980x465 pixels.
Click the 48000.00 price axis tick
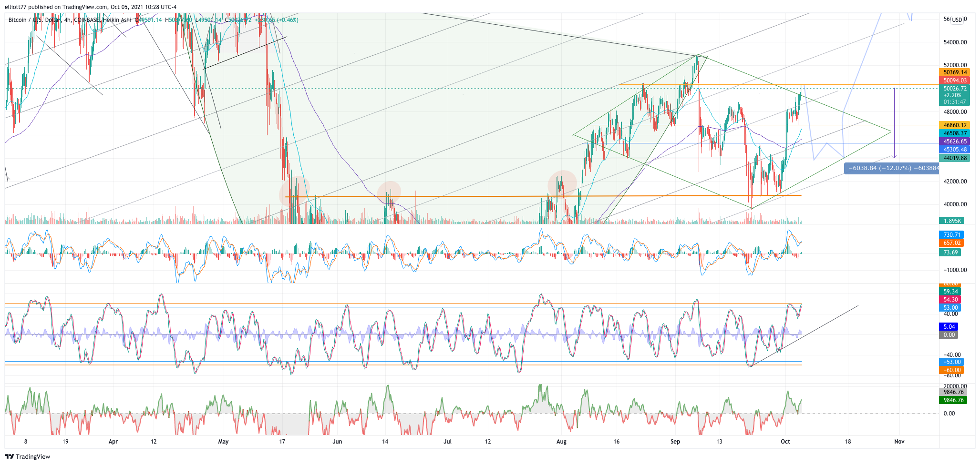pos(955,112)
